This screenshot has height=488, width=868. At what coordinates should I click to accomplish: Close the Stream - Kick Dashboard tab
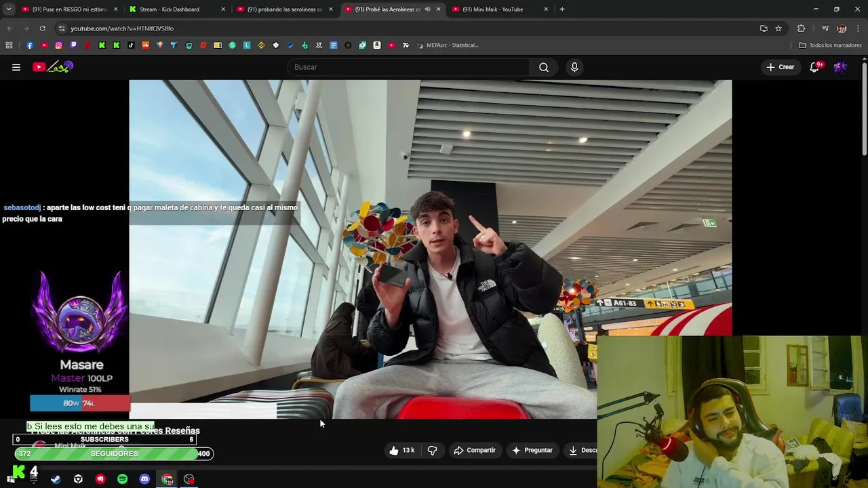coord(223,9)
